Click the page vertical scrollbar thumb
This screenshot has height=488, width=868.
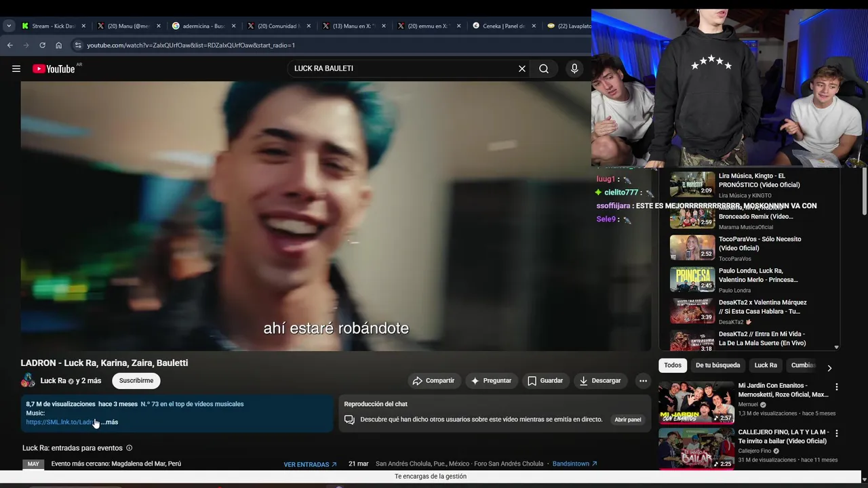point(864,192)
